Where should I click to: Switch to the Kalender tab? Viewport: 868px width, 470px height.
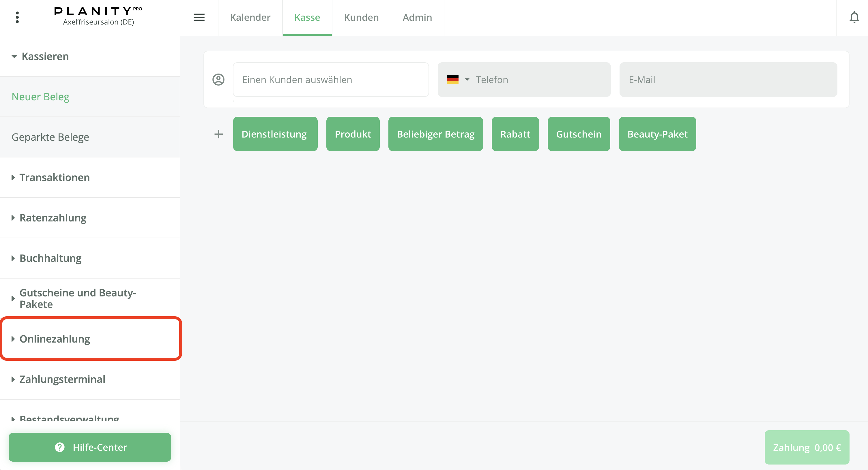pyautogui.click(x=250, y=17)
